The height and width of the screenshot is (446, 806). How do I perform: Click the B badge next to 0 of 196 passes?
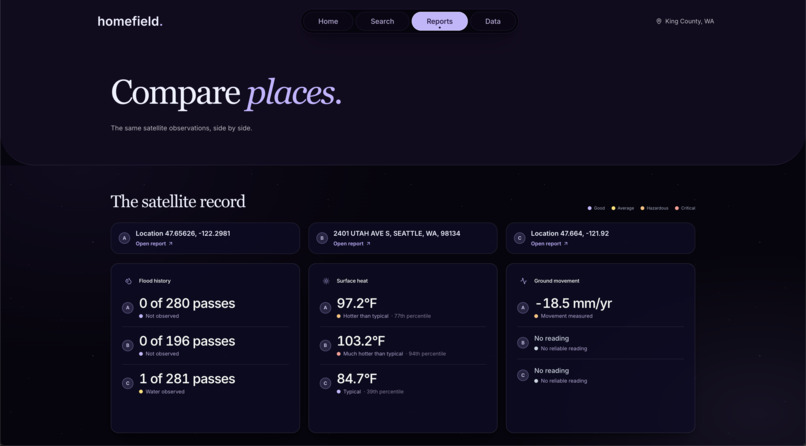(127, 346)
